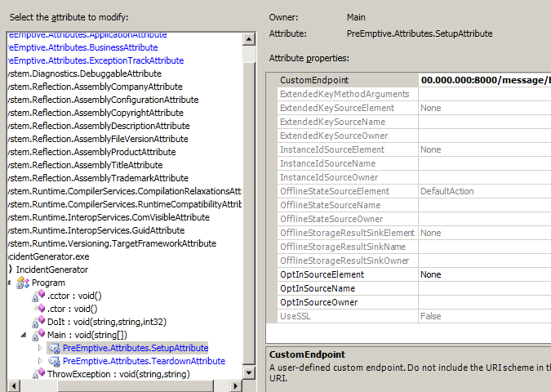The height and width of the screenshot is (392, 551).
Task: Select the OptInSourceOwner property name
Action: [318, 302]
